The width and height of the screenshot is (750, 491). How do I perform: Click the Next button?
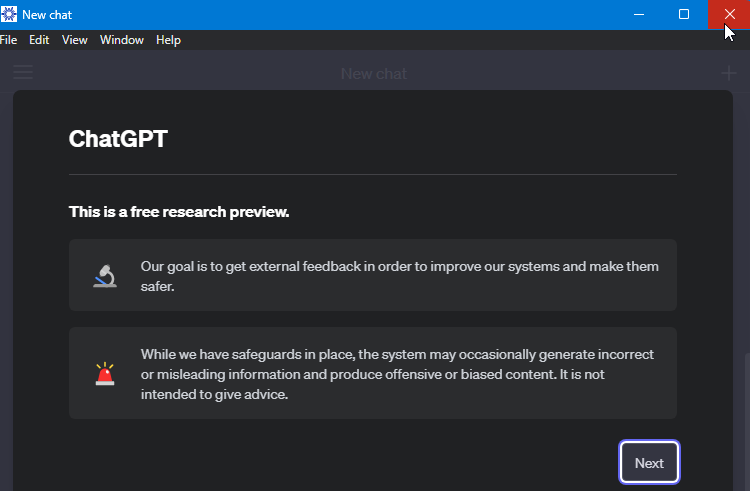[x=649, y=462]
